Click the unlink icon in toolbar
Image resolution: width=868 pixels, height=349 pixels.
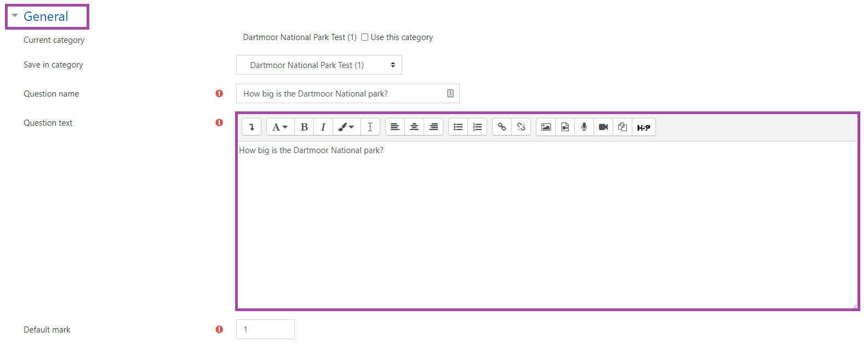pyautogui.click(x=521, y=127)
